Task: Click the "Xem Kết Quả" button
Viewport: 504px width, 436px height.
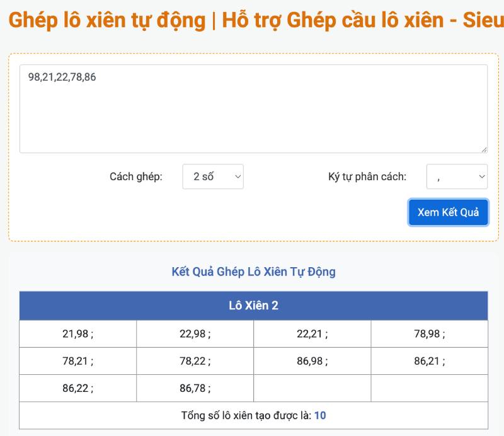Action: click(x=448, y=212)
